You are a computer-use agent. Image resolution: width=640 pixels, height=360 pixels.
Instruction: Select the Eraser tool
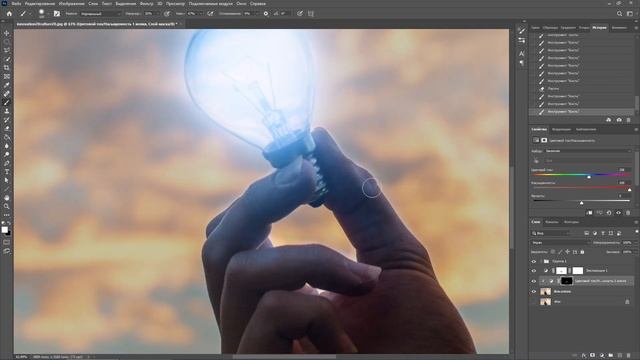[7, 129]
